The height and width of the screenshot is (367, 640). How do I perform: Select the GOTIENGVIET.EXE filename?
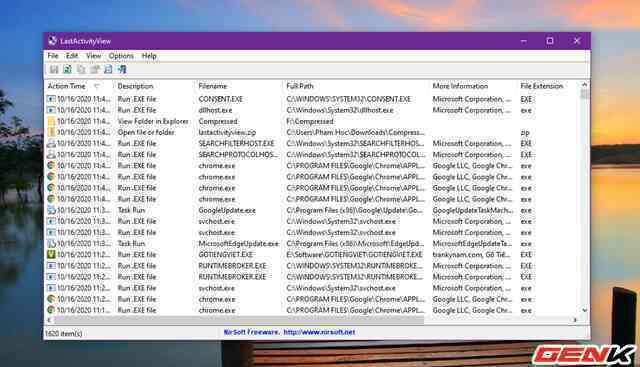pos(225,255)
